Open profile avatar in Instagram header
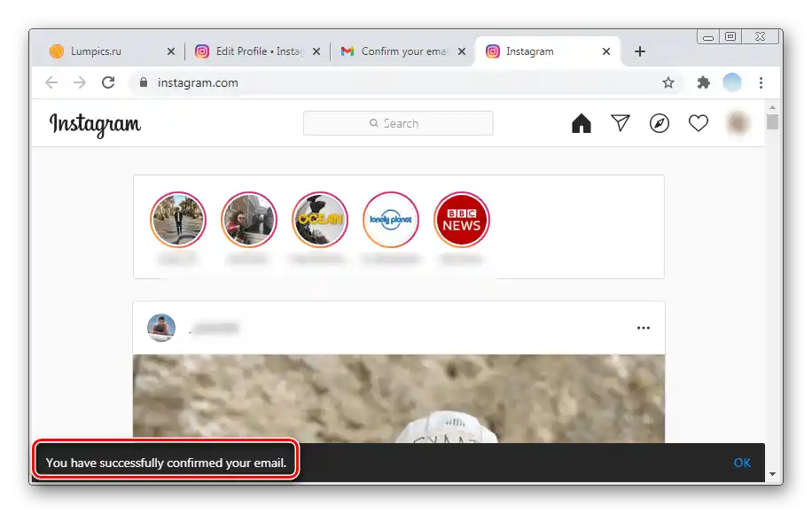 pos(737,123)
